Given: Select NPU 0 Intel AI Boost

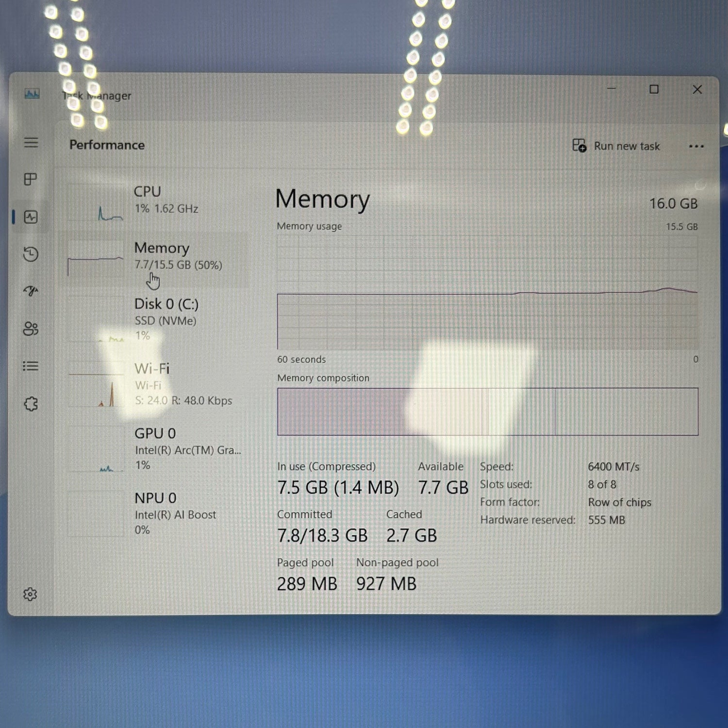Looking at the screenshot, I should tap(155, 513).
